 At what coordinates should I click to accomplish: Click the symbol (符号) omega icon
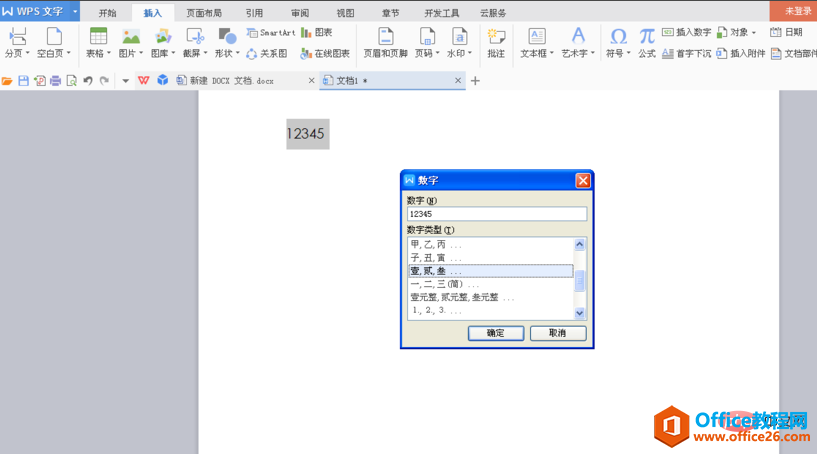coord(618,36)
